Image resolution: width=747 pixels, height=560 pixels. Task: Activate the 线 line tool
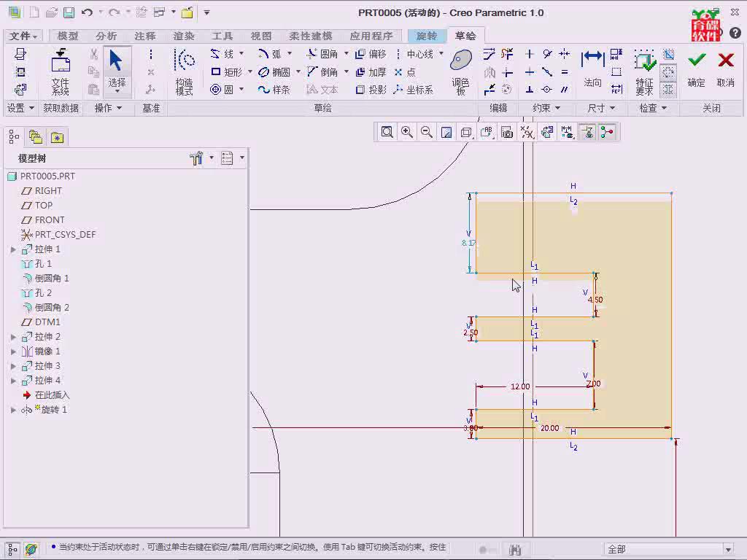pyautogui.click(x=222, y=54)
